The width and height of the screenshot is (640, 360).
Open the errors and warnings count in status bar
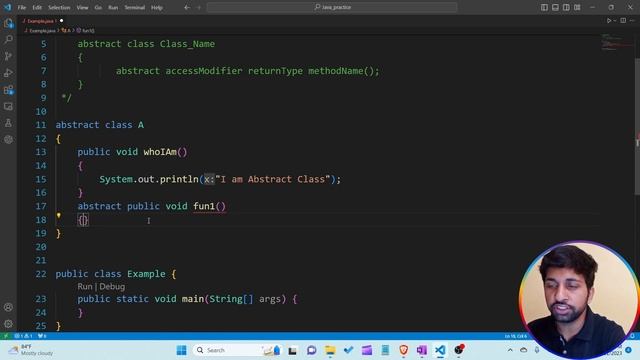point(23,336)
